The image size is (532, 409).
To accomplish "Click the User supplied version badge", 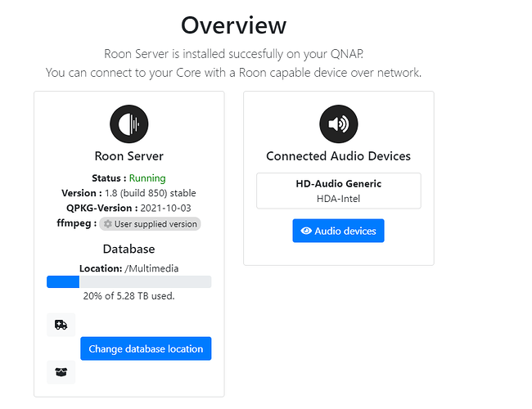I will (150, 224).
